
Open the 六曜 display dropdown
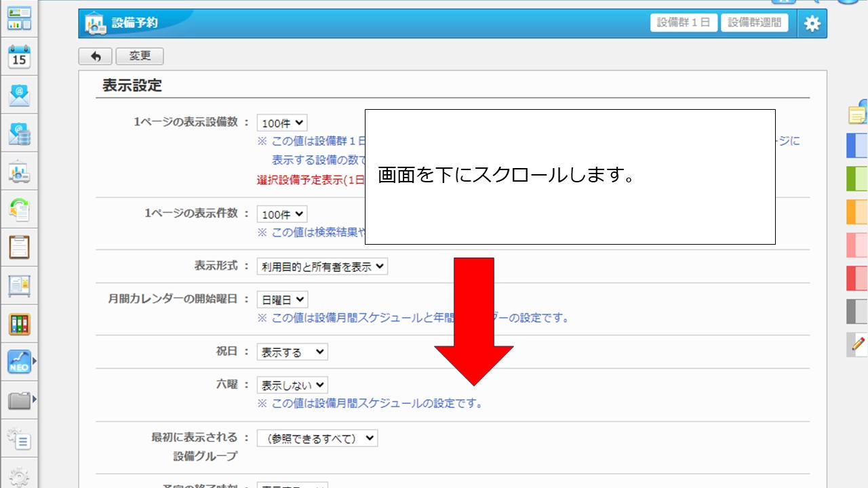coord(292,386)
